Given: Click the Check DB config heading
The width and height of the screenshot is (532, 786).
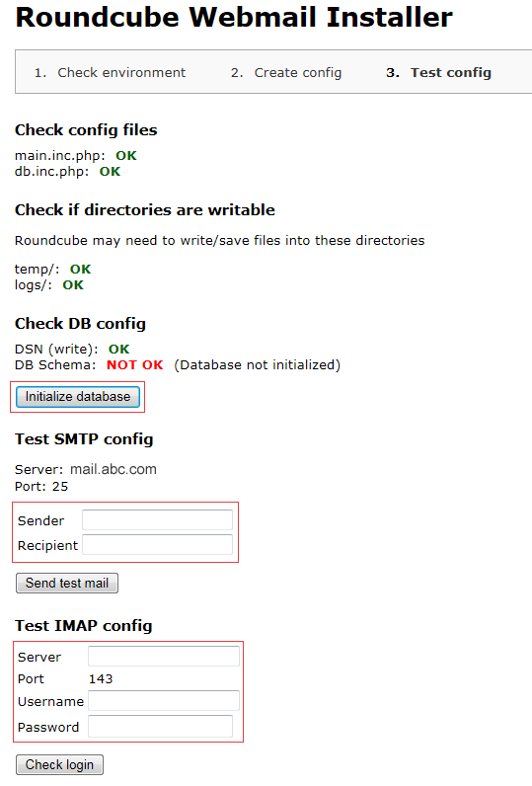Looking at the screenshot, I should pyautogui.click(x=80, y=324).
